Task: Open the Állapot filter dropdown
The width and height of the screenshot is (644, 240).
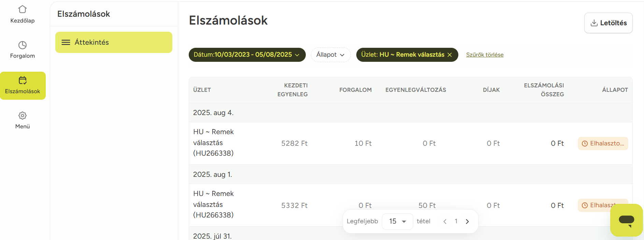Action: coord(330,55)
